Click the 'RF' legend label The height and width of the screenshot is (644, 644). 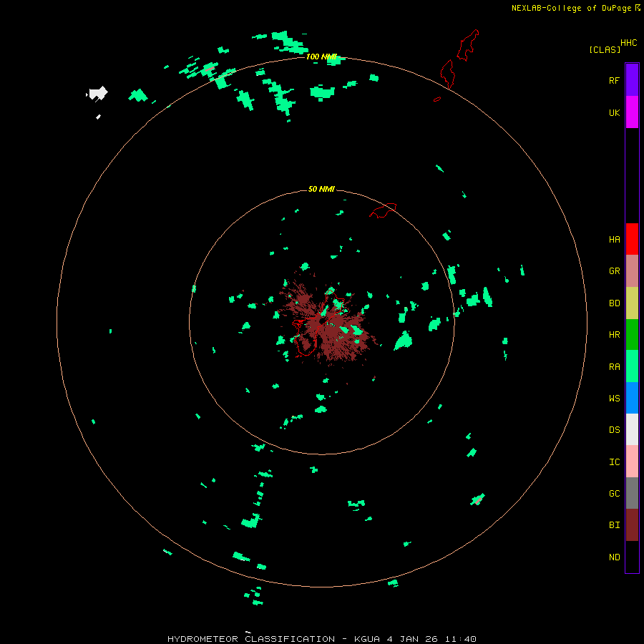(614, 81)
